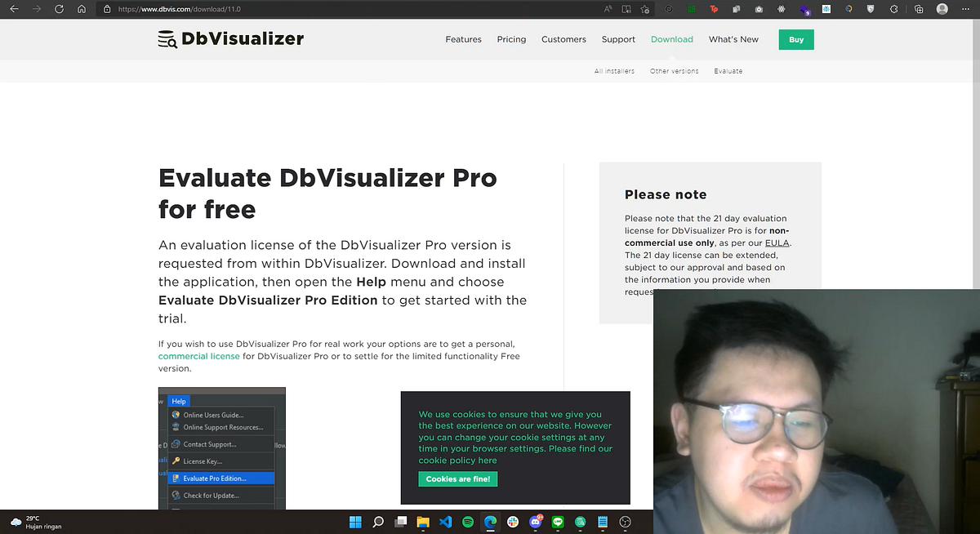Viewport: 980px width, 534px height.
Task: Launch OBS Studio from the taskbar
Action: [624, 522]
